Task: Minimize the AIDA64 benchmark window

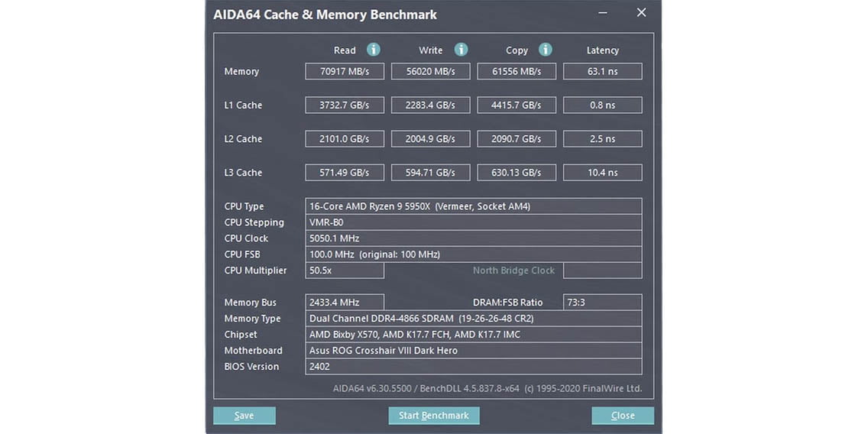Action: pyautogui.click(x=603, y=13)
